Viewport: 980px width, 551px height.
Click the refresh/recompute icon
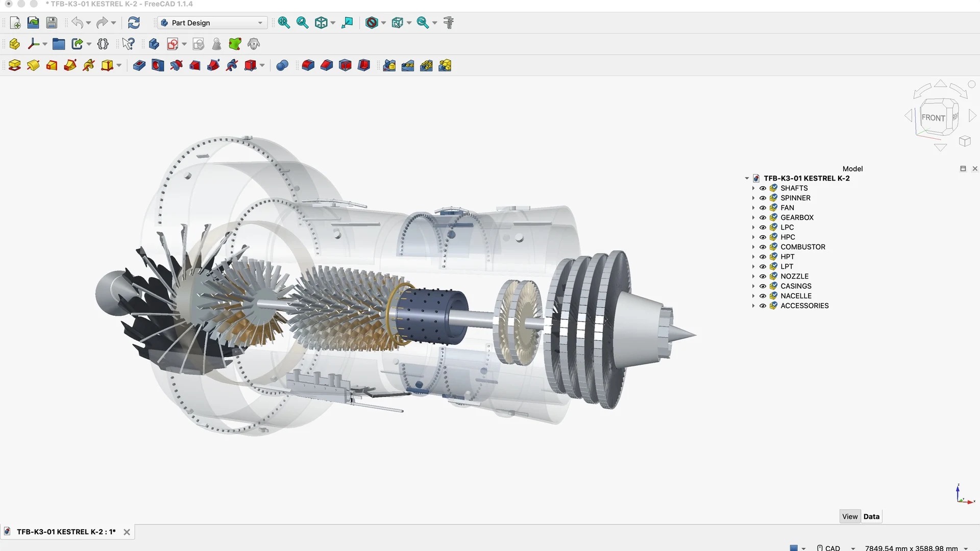[x=134, y=23]
